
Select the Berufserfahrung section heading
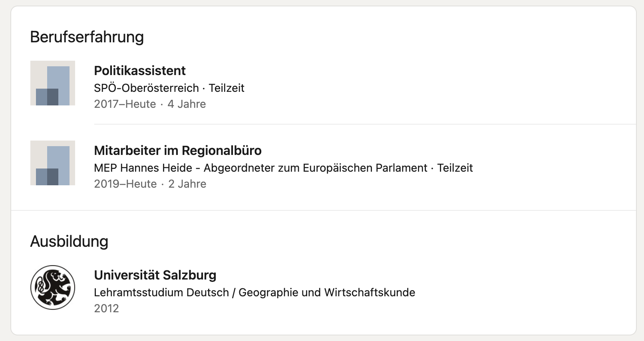pos(87,37)
